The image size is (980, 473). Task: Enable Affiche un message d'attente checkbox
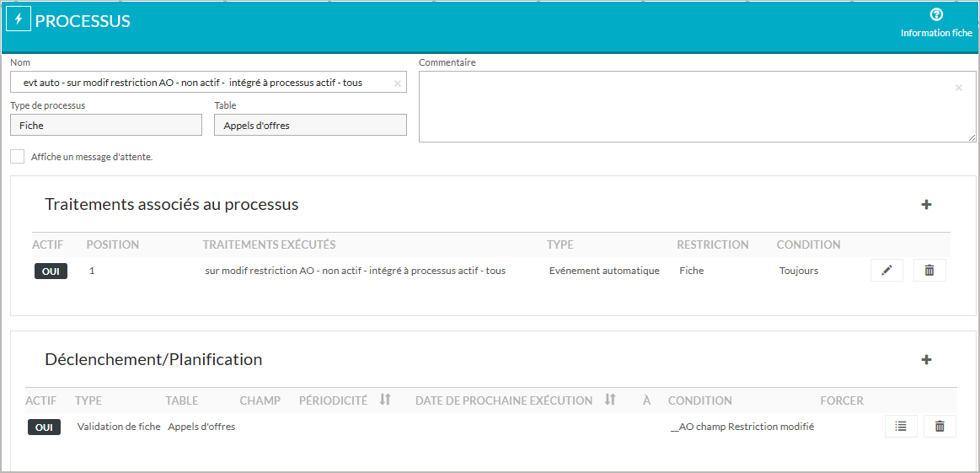[18, 157]
